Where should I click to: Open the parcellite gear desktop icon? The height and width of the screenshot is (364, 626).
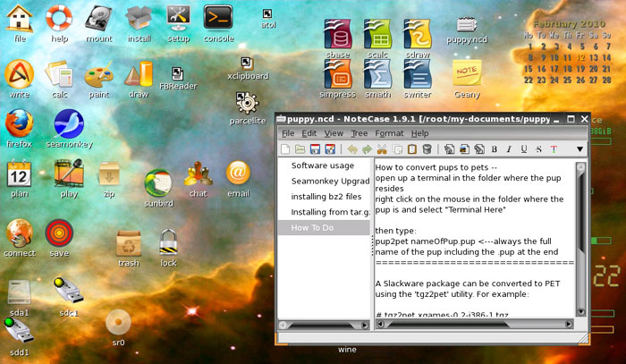click(x=248, y=107)
